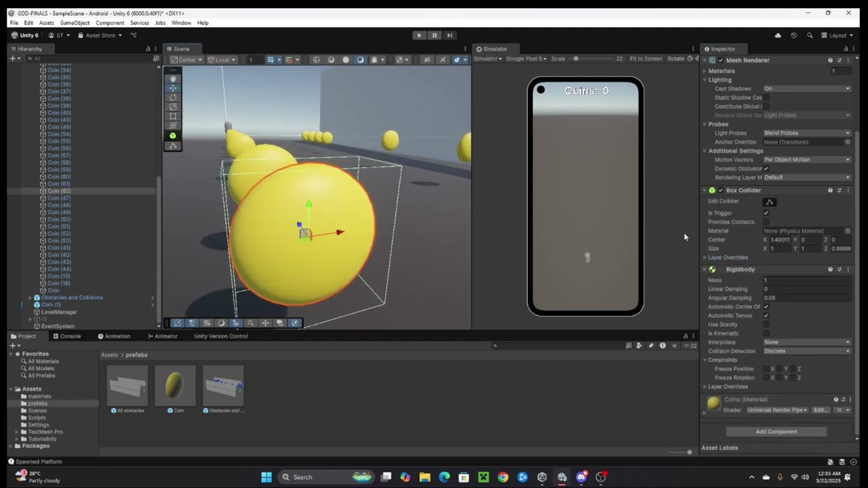Enable Freeze Position X checkbox
The height and width of the screenshot is (488, 868).
[x=766, y=369]
